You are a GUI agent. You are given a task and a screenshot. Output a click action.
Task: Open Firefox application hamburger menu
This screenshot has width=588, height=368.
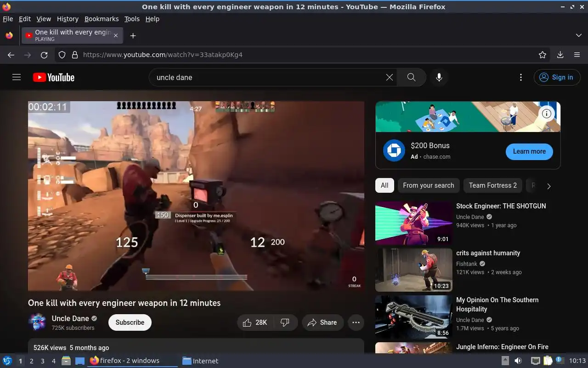[577, 55]
